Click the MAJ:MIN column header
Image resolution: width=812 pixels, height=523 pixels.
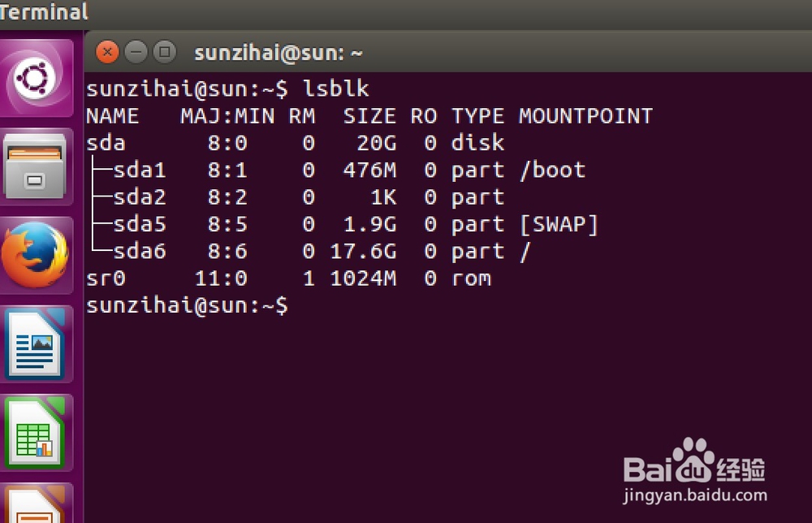227,116
